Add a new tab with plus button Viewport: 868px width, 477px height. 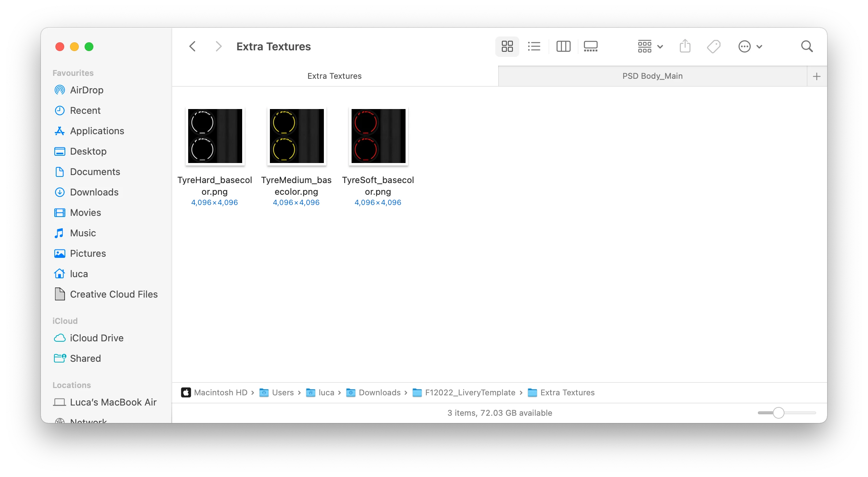tap(817, 76)
